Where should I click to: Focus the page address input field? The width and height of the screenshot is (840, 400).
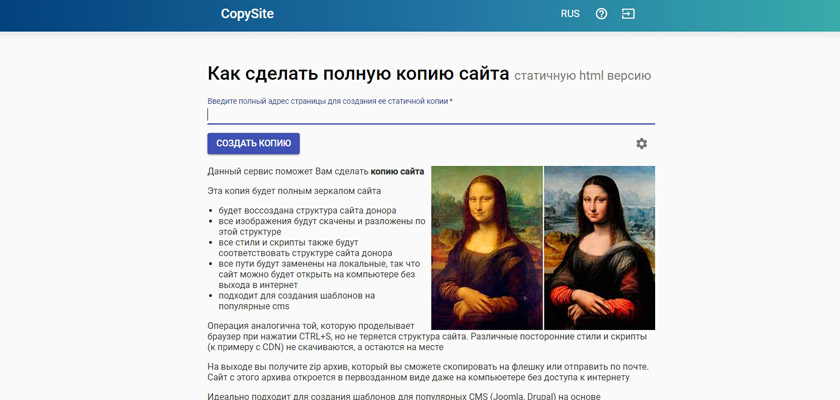[x=431, y=115]
